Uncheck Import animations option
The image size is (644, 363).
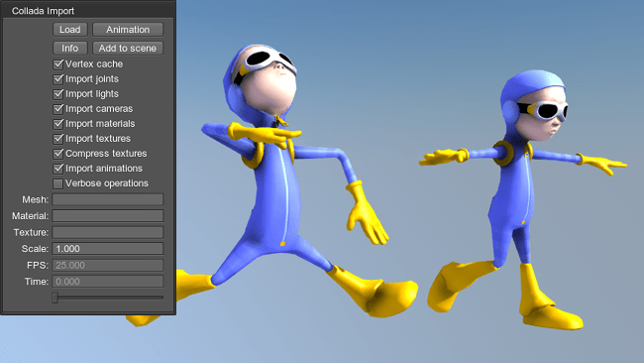tap(57, 169)
